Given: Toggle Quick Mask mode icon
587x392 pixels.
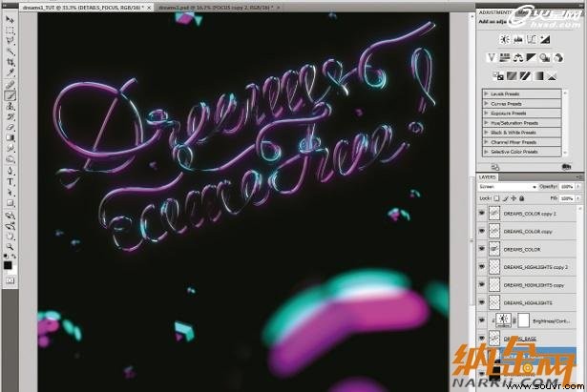Looking at the screenshot, I should [10, 280].
